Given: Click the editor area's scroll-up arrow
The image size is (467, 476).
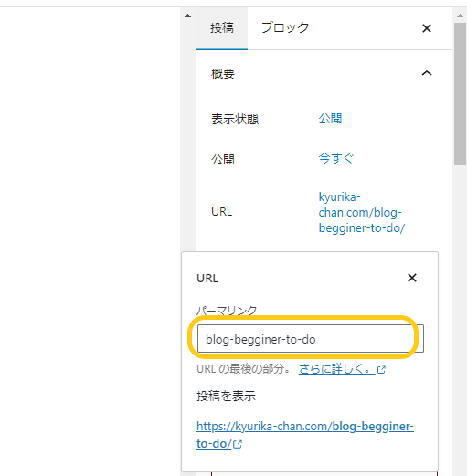Looking at the screenshot, I should (188, 16).
